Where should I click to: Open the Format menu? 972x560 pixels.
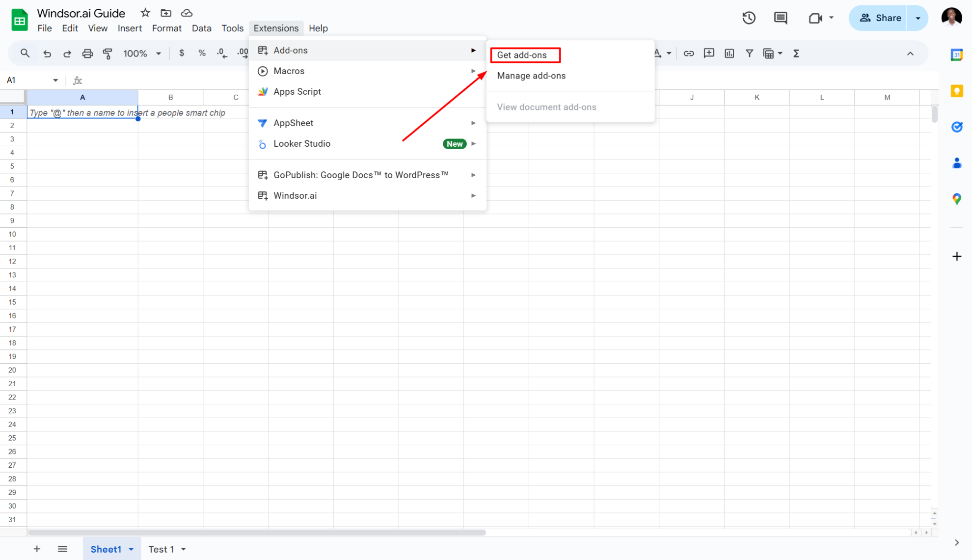(x=167, y=28)
